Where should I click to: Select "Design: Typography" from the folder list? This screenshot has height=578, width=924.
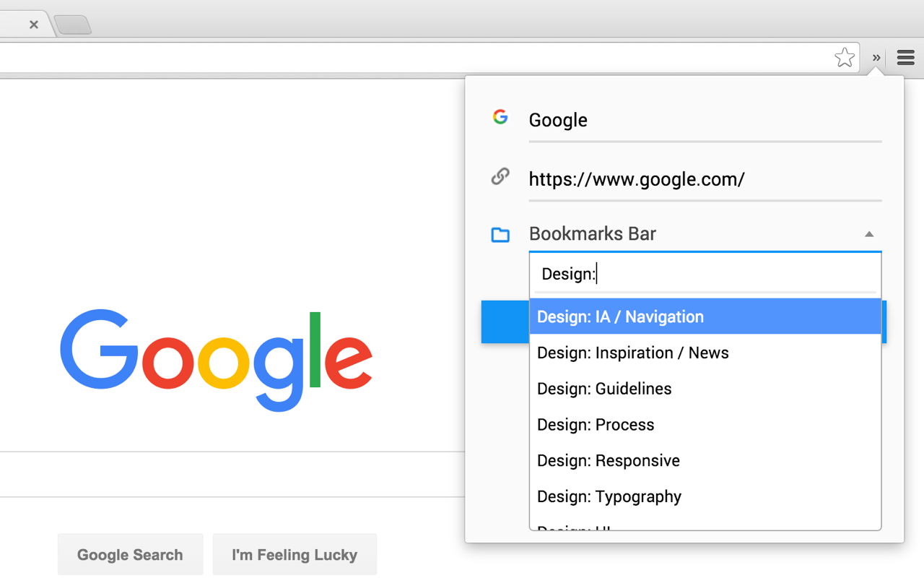tap(609, 496)
